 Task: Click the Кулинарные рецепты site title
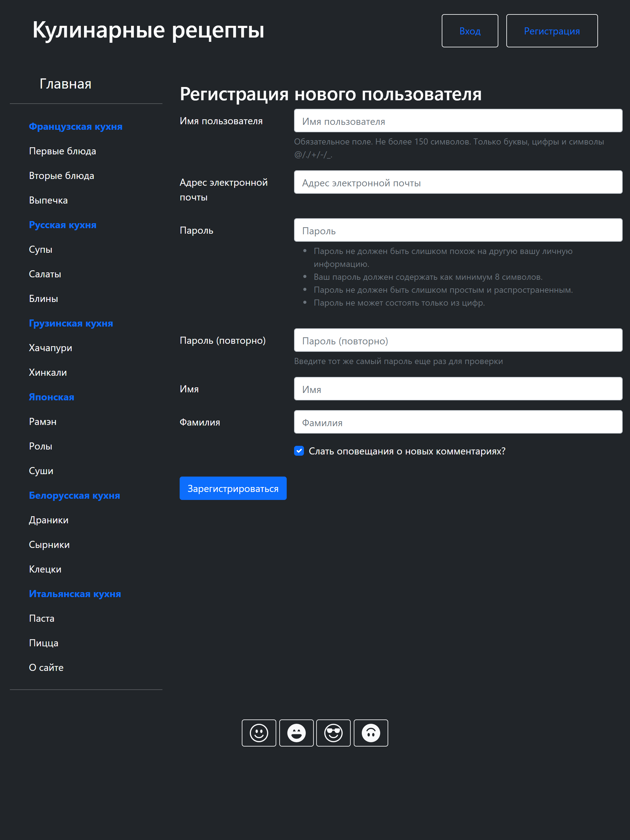(148, 30)
